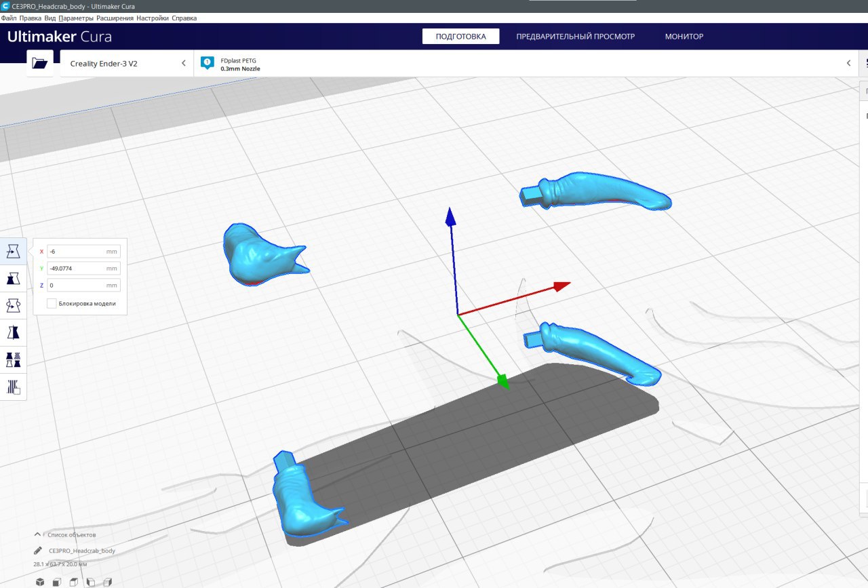Click the CE3PRO_Headcrab_body job name
The width and height of the screenshot is (868, 588).
pyautogui.click(x=82, y=551)
